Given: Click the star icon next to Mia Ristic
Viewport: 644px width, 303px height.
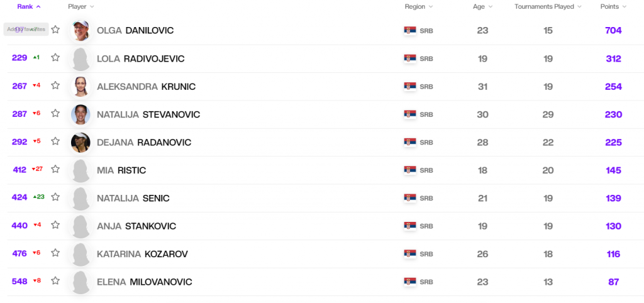Looking at the screenshot, I should pos(55,169).
